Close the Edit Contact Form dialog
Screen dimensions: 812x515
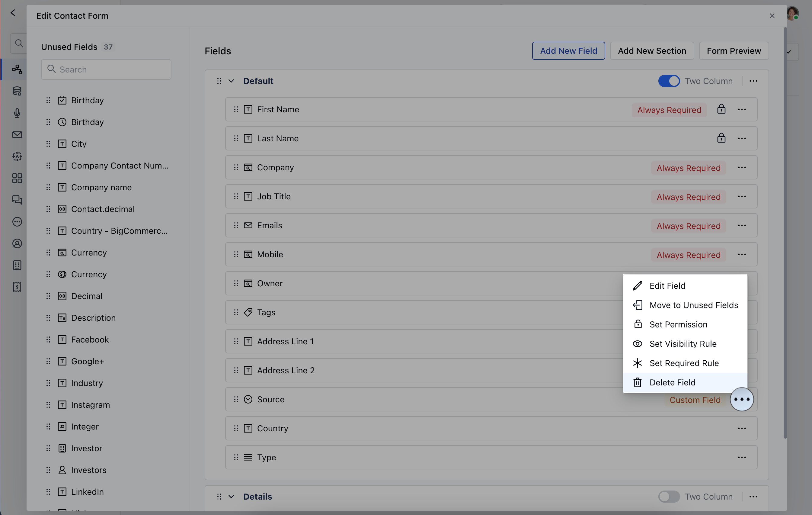(772, 16)
